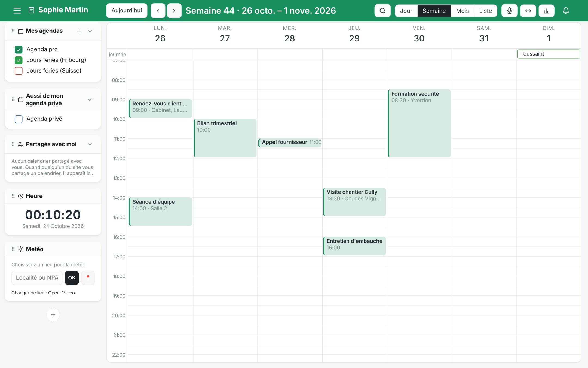Click the sun icon of Météo widget
588x368 pixels.
point(20,249)
